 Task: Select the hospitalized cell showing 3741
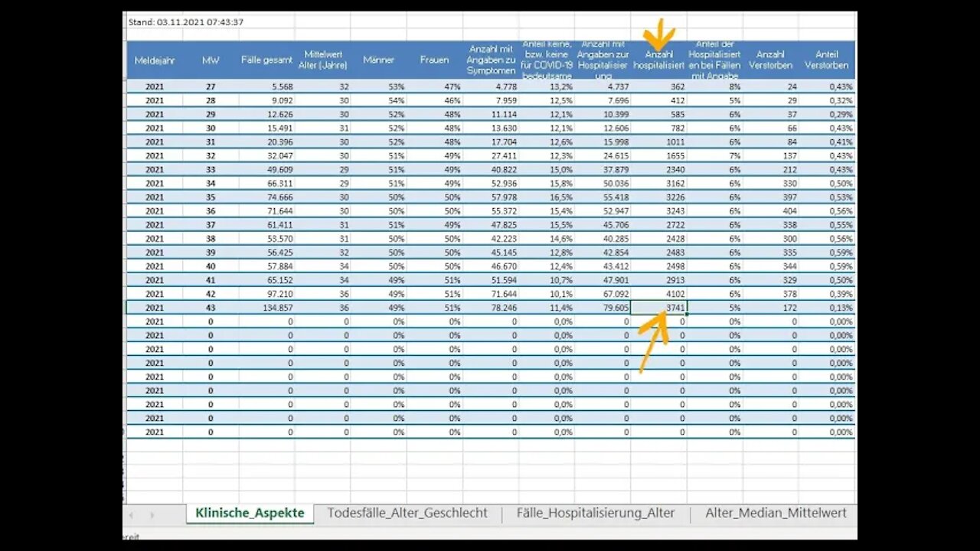pyautogui.click(x=658, y=308)
